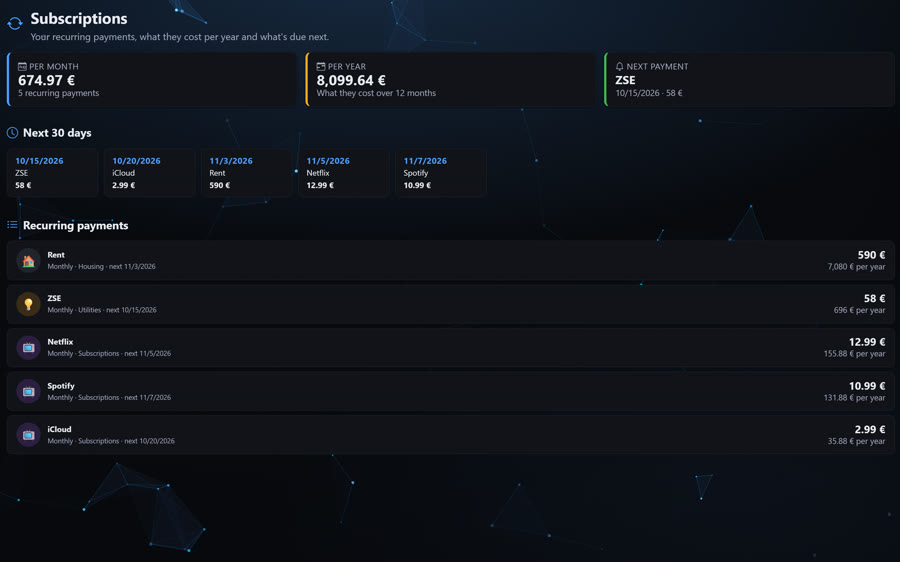The image size is (900, 562).
Task: Select the Spotify name in recurring payments
Action: coord(61,386)
